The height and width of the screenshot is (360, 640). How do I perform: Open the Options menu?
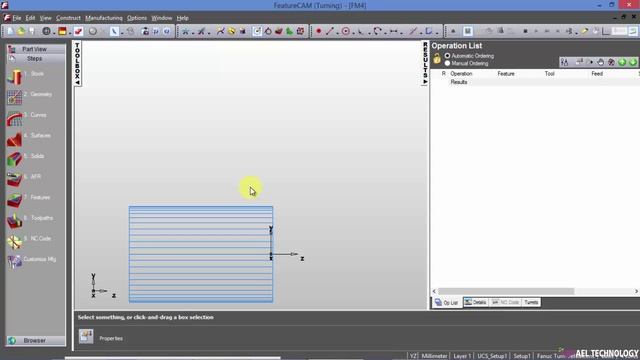pos(137,18)
